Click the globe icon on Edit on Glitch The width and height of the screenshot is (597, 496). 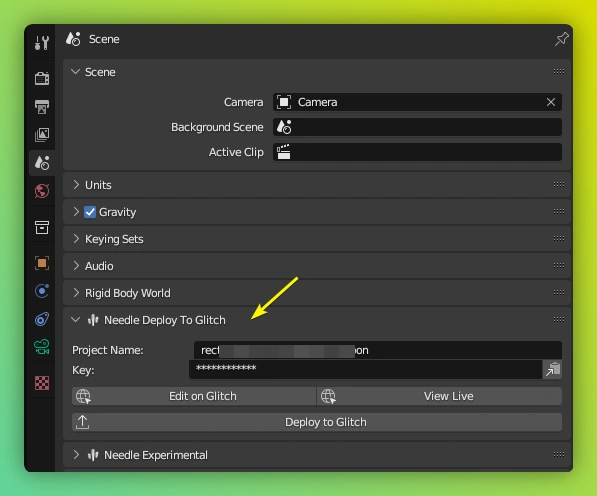[83, 396]
